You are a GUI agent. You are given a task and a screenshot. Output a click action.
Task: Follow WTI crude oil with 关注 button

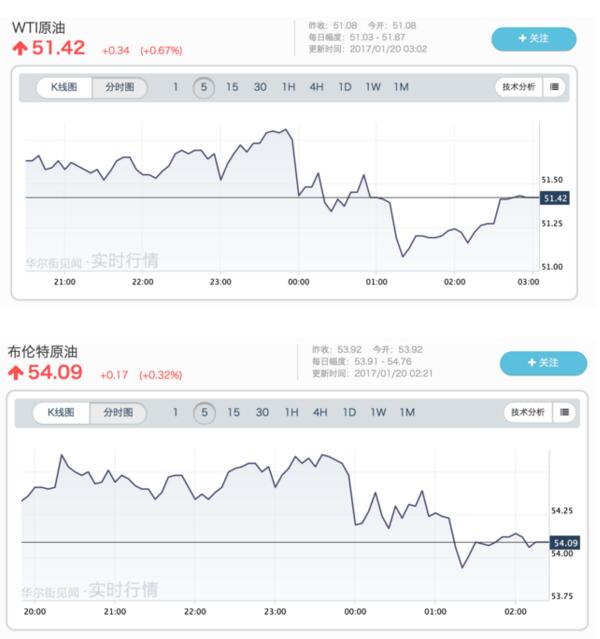coord(533,38)
